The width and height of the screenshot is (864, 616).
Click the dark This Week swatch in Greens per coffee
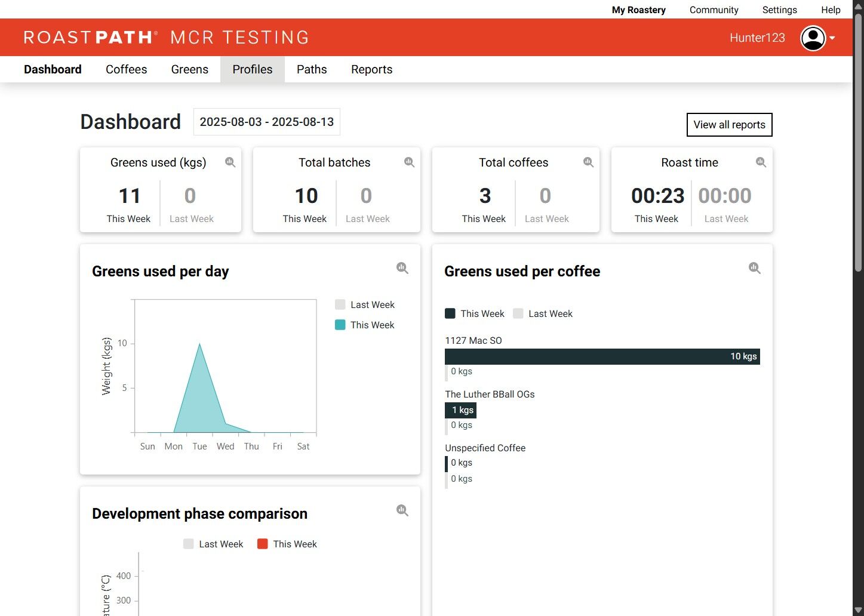point(450,313)
